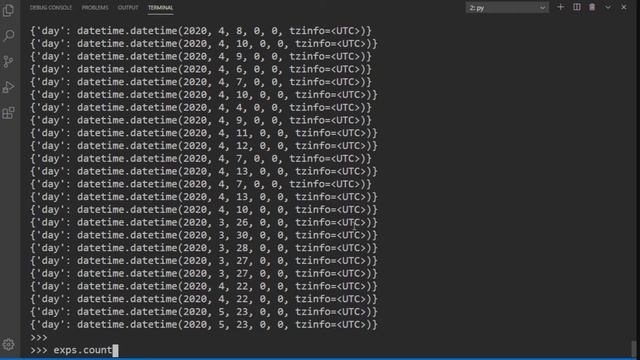Click the line with date 2020, 3, 30

point(204,235)
